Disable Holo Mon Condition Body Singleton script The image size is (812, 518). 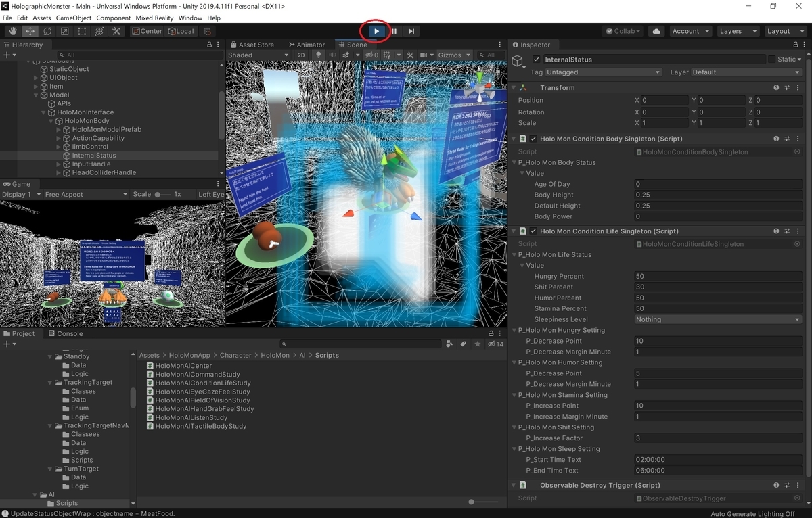tap(533, 139)
